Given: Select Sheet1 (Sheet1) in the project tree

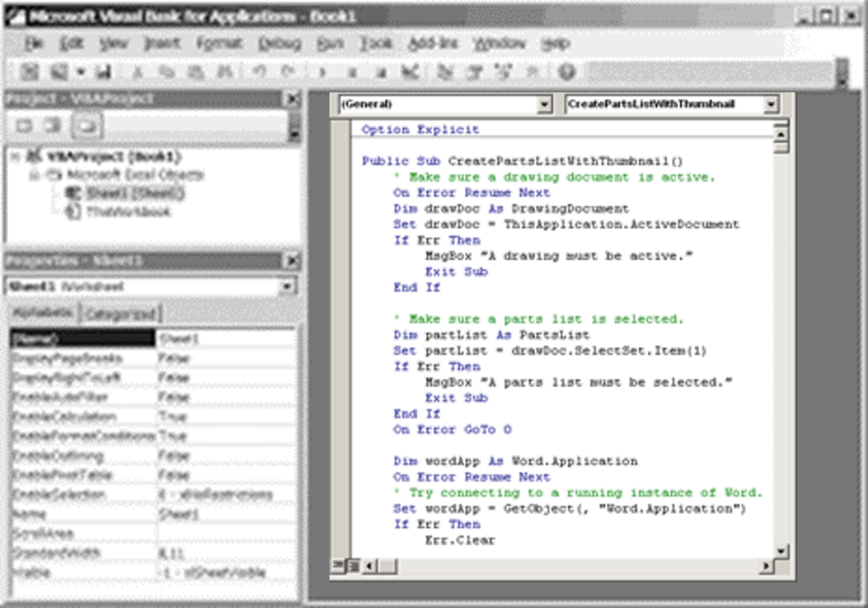Looking at the screenshot, I should tap(135, 193).
